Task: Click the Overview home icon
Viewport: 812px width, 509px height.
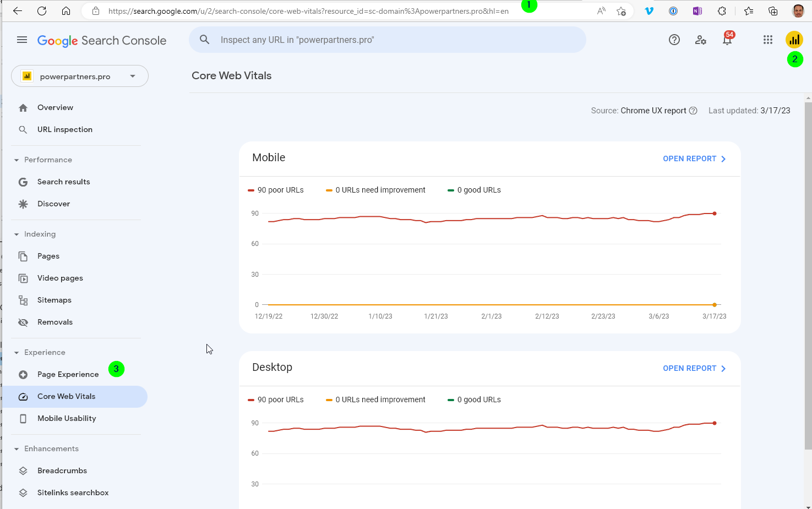Action: [23, 108]
